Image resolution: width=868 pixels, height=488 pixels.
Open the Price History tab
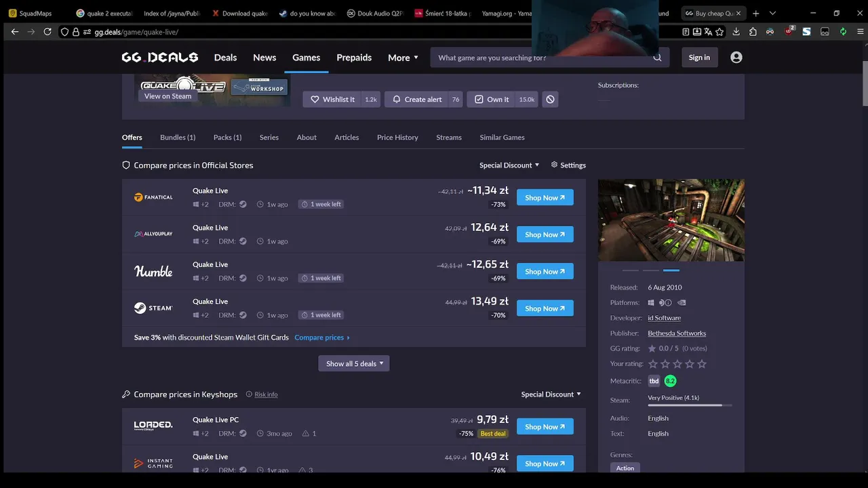coord(397,138)
